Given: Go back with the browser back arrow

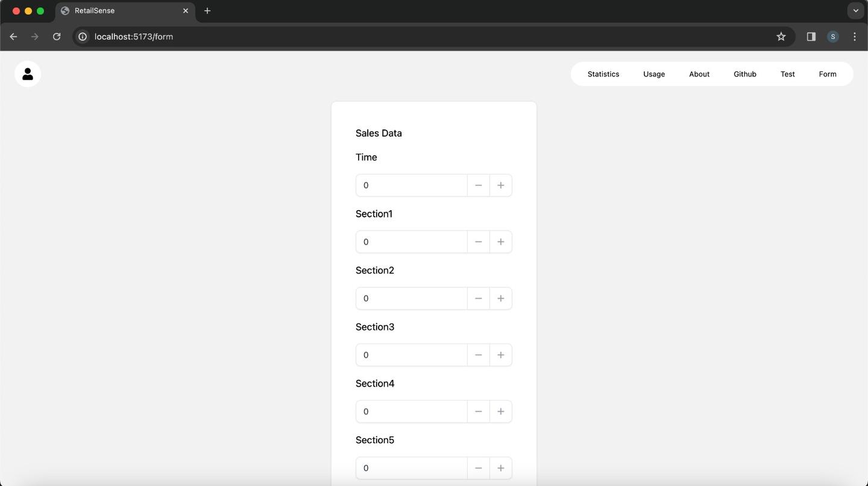Looking at the screenshot, I should coord(13,37).
